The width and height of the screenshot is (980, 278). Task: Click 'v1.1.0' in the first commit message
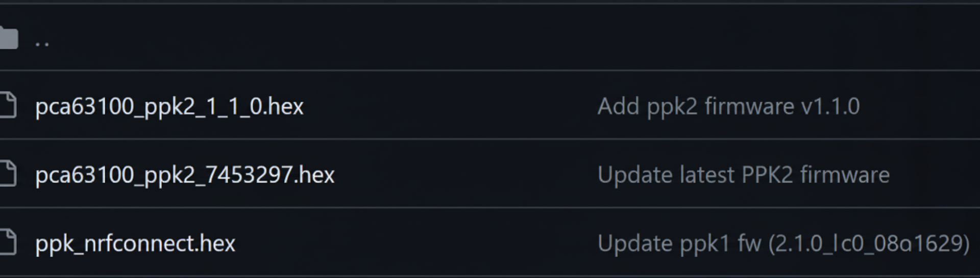pos(830,107)
